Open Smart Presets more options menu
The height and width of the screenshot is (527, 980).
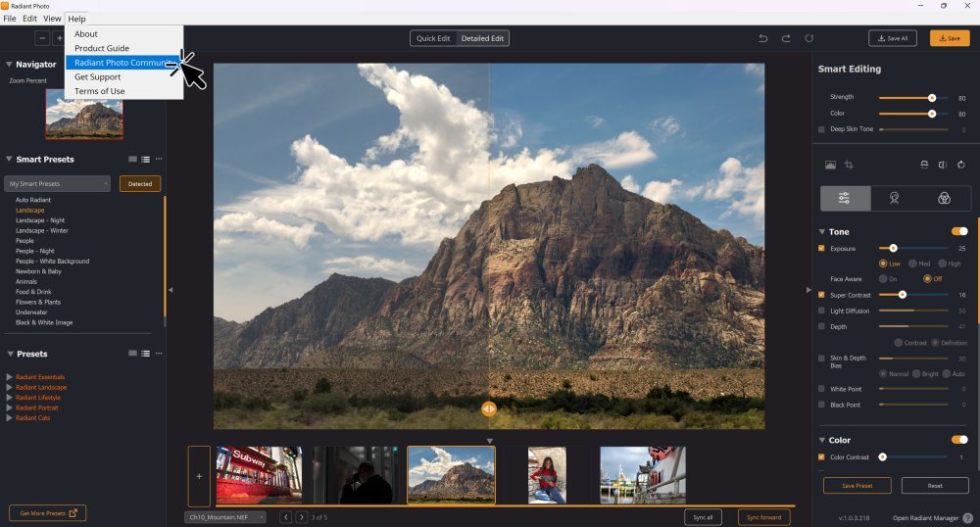(159, 160)
